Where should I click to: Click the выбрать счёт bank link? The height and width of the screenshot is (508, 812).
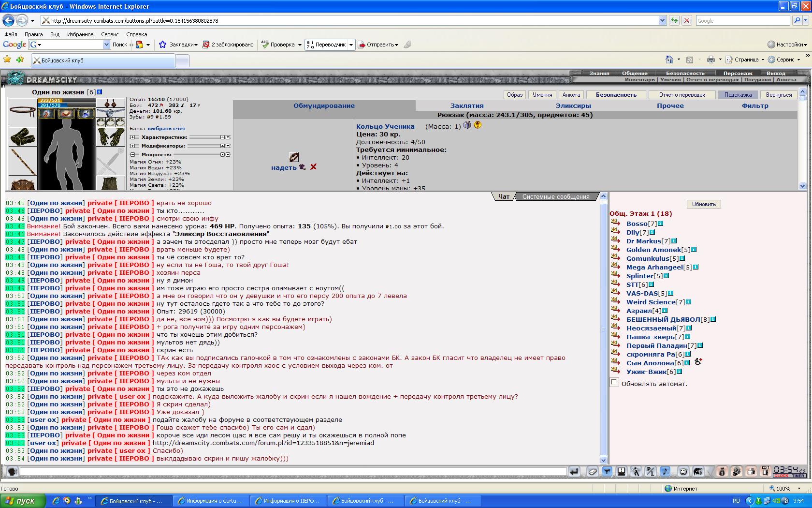coord(166,129)
